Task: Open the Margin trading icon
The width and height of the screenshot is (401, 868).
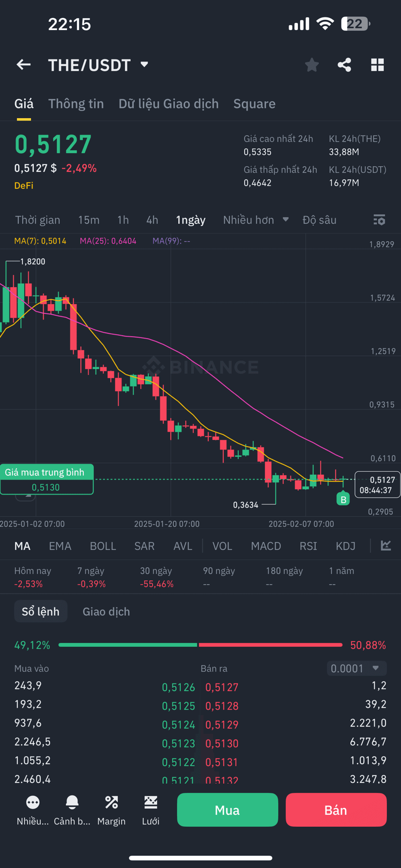Action: [111, 803]
